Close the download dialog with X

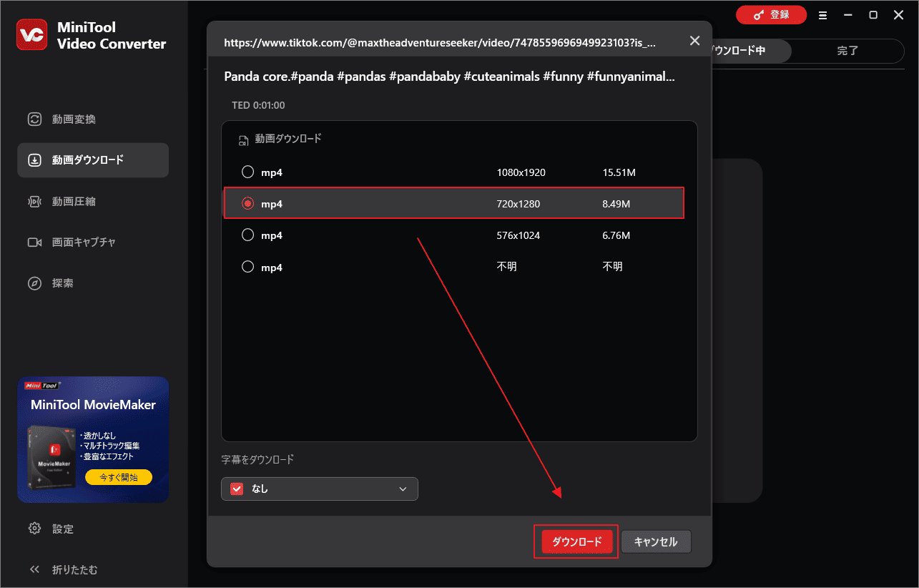pos(694,41)
